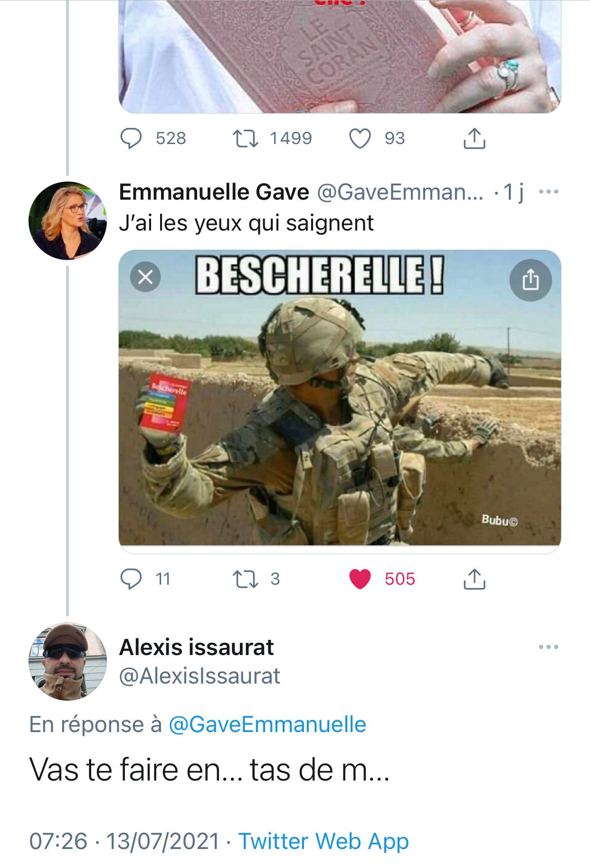Close the Bescherelle image preview
590x868 pixels.
[145, 276]
